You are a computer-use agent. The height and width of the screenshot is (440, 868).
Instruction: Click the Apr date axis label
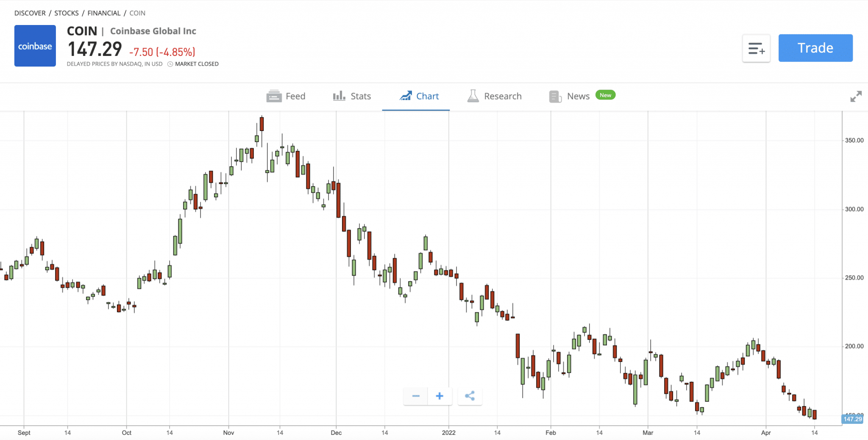(x=766, y=432)
